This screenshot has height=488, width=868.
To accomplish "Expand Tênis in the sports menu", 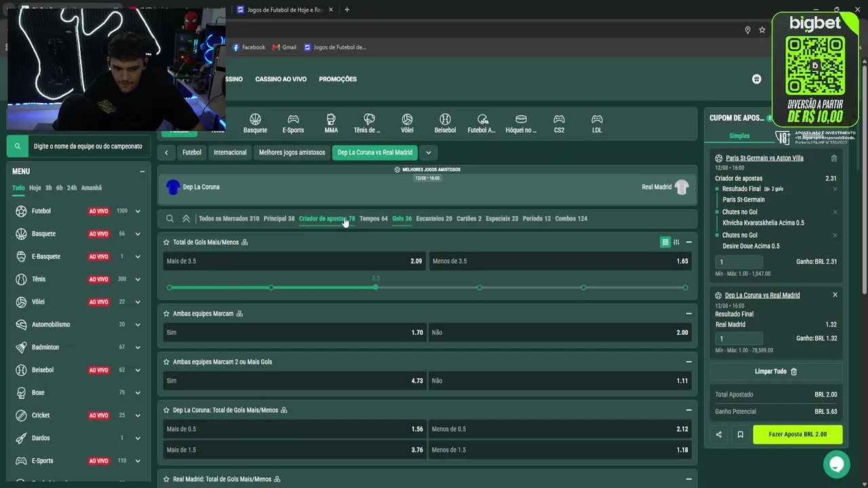I will (138, 279).
